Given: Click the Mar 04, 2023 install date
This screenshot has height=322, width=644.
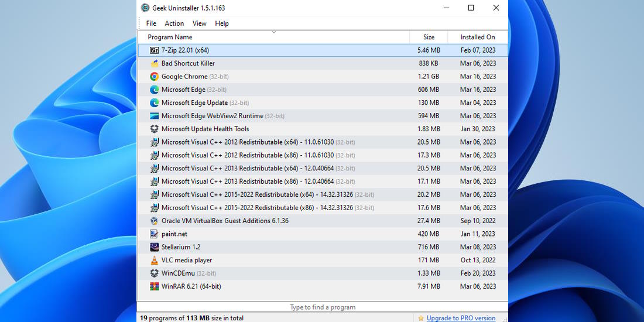Looking at the screenshot, I should [478, 102].
